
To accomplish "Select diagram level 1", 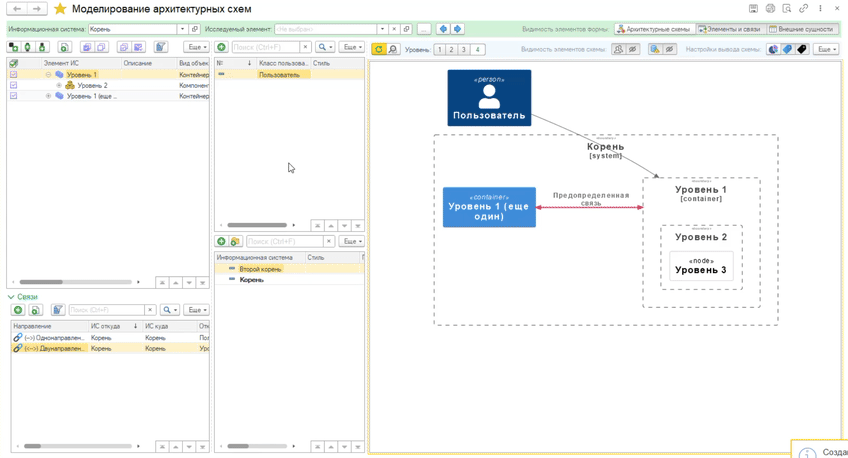I will pyautogui.click(x=440, y=49).
